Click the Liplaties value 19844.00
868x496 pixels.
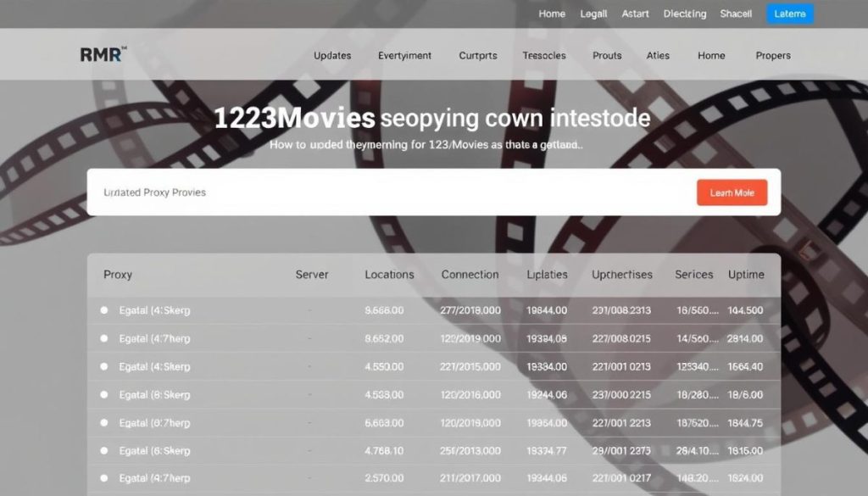[x=547, y=310]
